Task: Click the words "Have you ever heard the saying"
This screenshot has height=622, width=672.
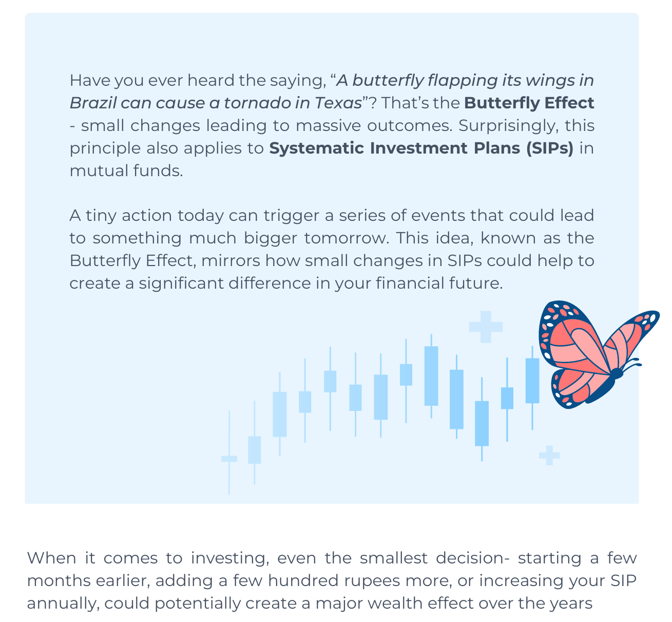Action: 197,80
